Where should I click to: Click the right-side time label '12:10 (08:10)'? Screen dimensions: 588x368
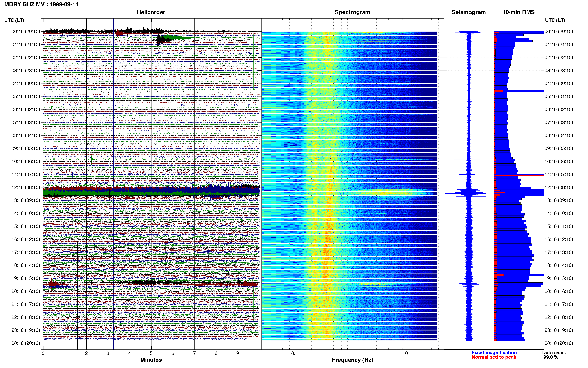[x=559, y=187]
